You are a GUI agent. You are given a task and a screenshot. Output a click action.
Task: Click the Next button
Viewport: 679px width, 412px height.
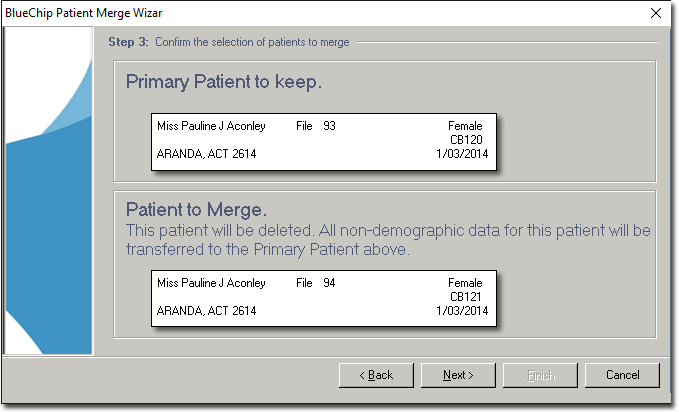pyautogui.click(x=458, y=375)
